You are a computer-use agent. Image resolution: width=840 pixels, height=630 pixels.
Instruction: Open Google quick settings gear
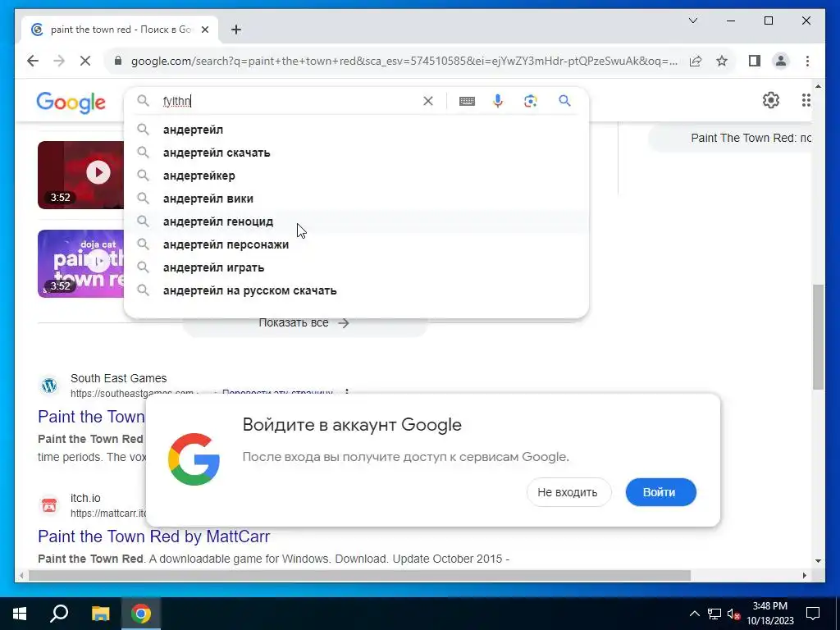pyautogui.click(x=770, y=100)
